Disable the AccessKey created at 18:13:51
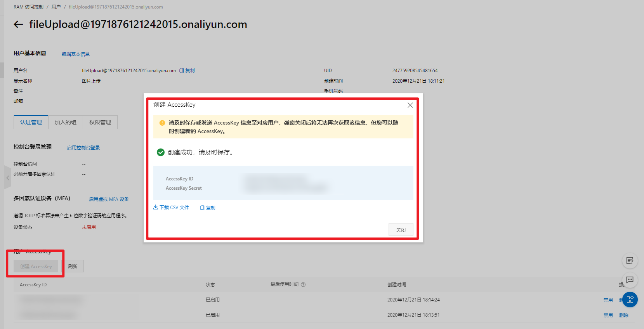644x329 pixels. 608,315
